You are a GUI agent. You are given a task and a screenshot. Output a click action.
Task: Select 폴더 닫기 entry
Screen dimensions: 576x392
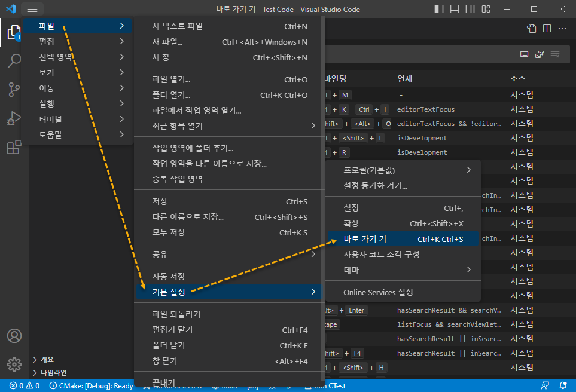(x=229, y=345)
